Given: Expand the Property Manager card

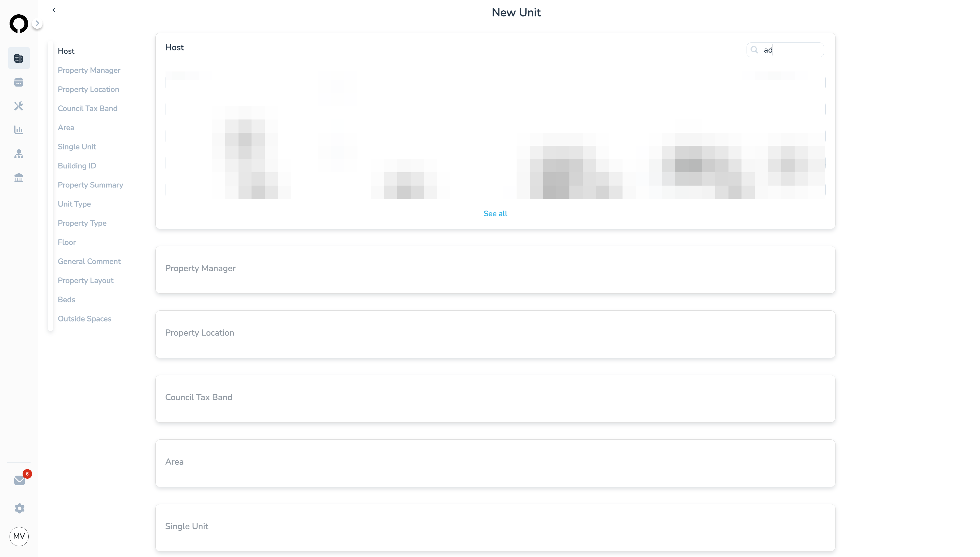Looking at the screenshot, I should (495, 270).
